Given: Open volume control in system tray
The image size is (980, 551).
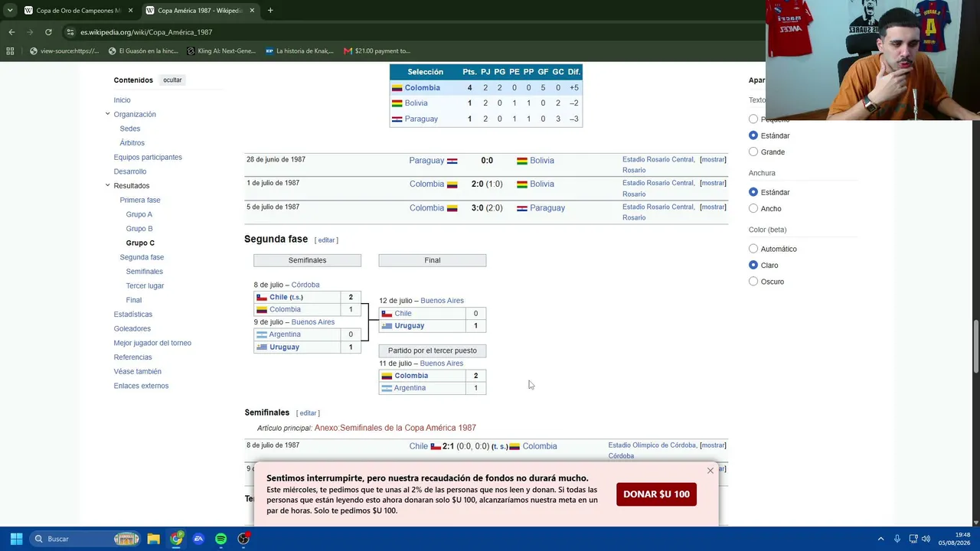Looking at the screenshot, I should click(x=926, y=539).
